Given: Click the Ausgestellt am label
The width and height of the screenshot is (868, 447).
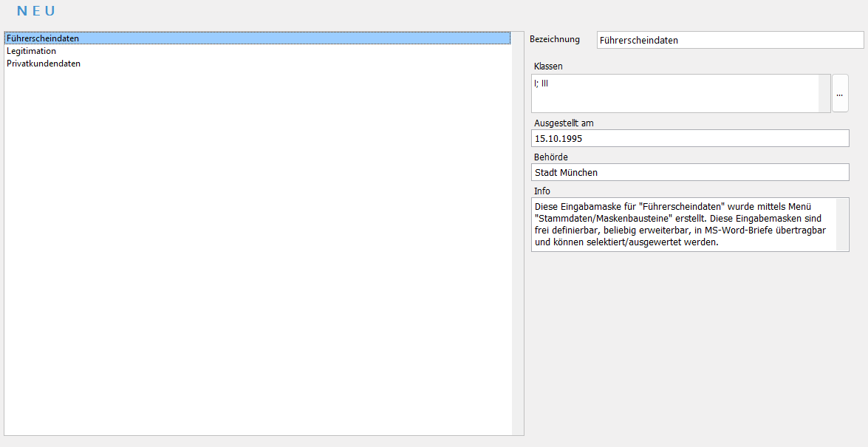Looking at the screenshot, I should point(564,123).
